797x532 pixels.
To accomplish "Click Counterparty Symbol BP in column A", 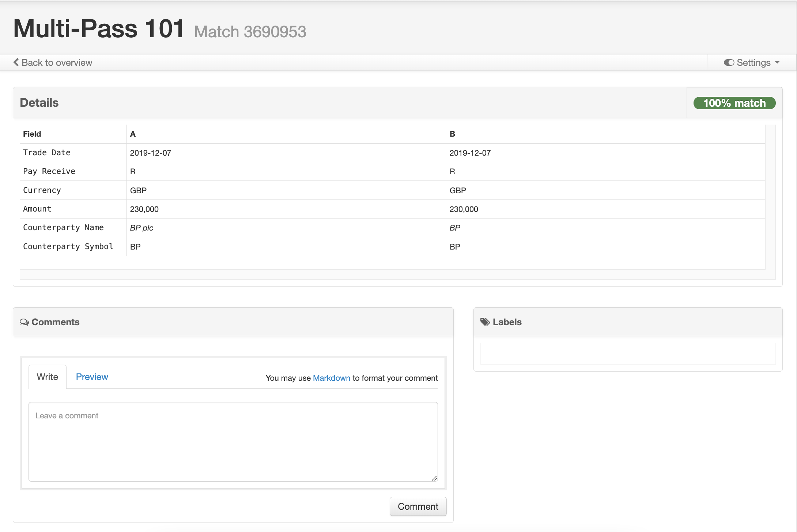I will (x=135, y=247).
